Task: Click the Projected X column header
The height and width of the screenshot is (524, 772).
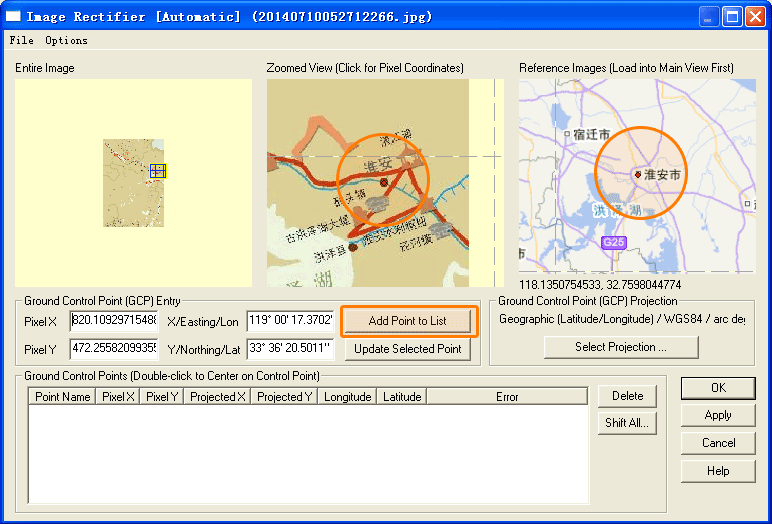Action: click(218, 397)
